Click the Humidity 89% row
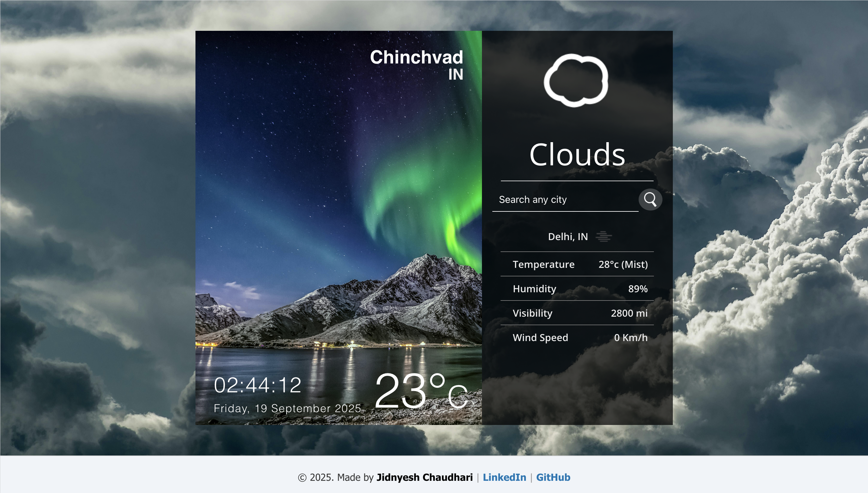The image size is (868, 493). tap(577, 289)
